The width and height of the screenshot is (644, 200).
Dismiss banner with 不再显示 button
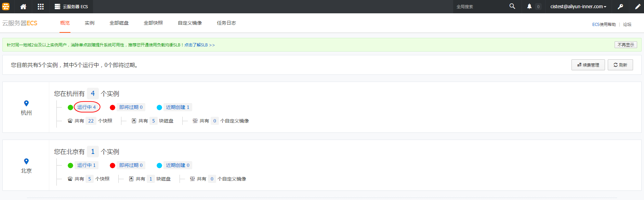[x=626, y=45]
